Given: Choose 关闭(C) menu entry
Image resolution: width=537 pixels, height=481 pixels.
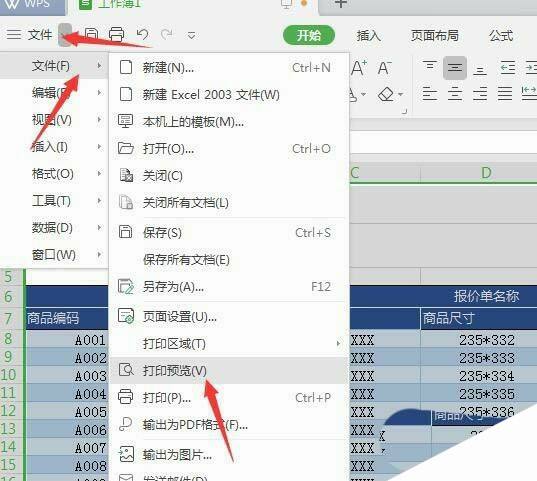Looking at the screenshot, I should point(229,175).
